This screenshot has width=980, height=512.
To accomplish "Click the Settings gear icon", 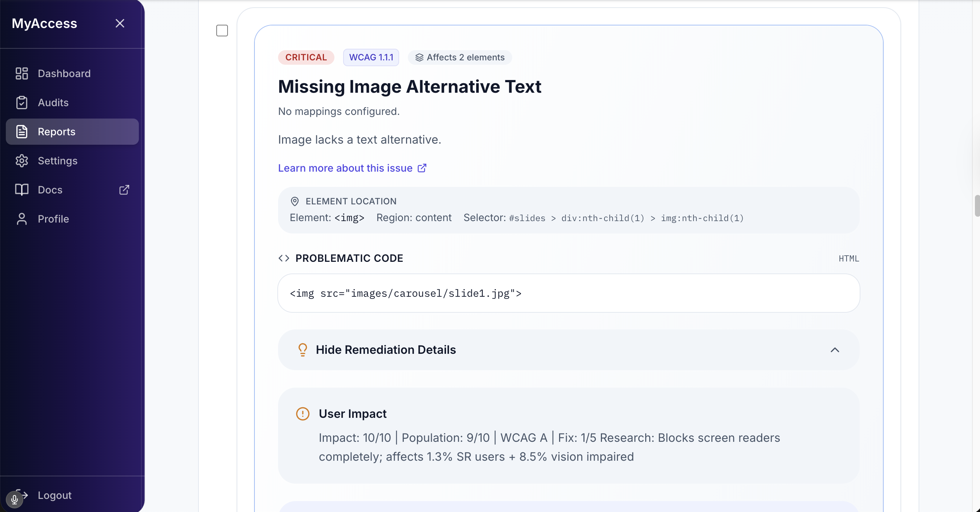I will tap(22, 161).
